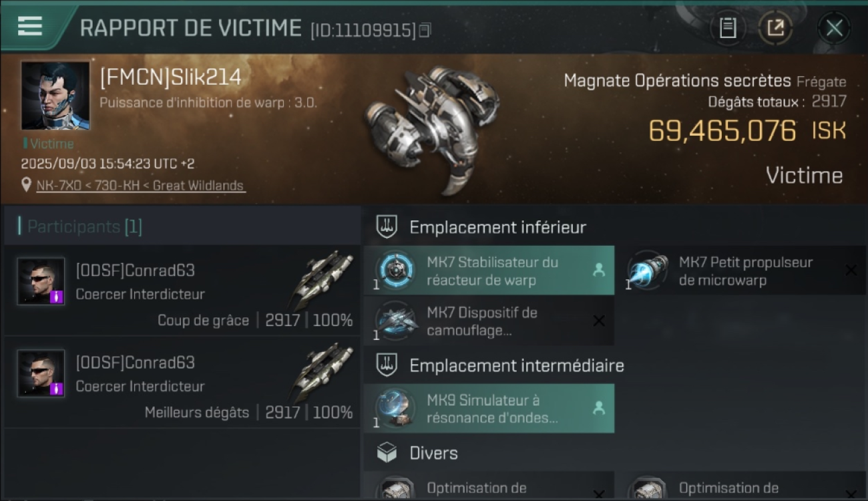Image resolution: width=868 pixels, height=501 pixels.
Task: Select MK7 Stabilisateur du réacteur de warp
Action: coord(489,271)
